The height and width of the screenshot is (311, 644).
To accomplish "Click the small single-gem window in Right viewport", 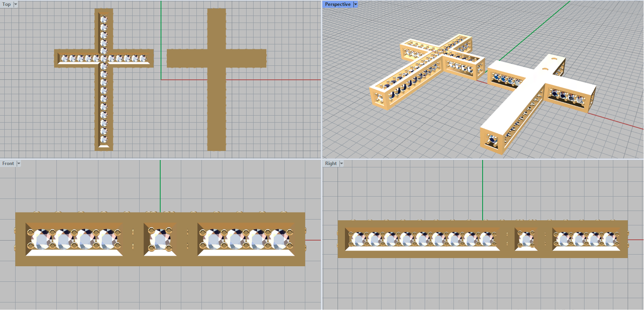I will pos(526,239).
